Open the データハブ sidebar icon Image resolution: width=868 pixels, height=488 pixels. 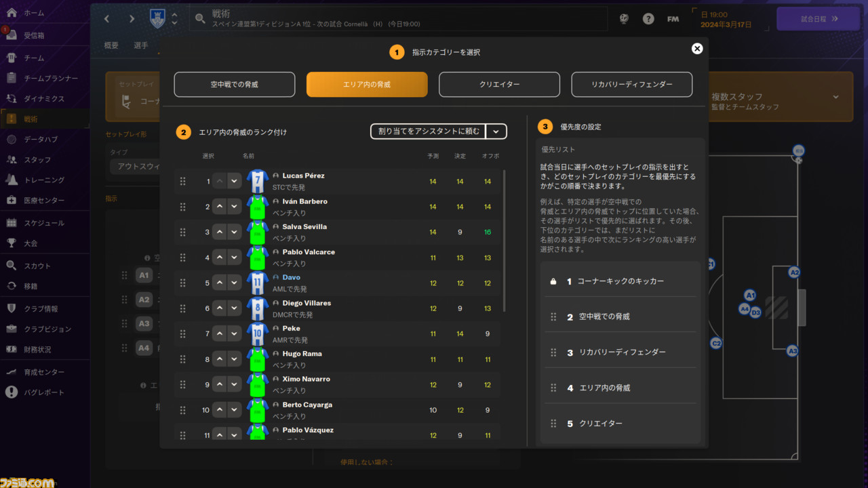pos(12,140)
